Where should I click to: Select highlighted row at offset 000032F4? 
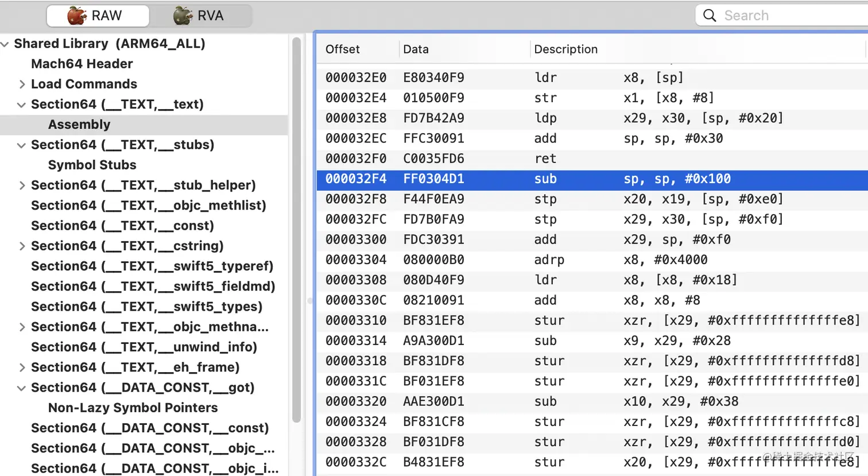[592, 179]
